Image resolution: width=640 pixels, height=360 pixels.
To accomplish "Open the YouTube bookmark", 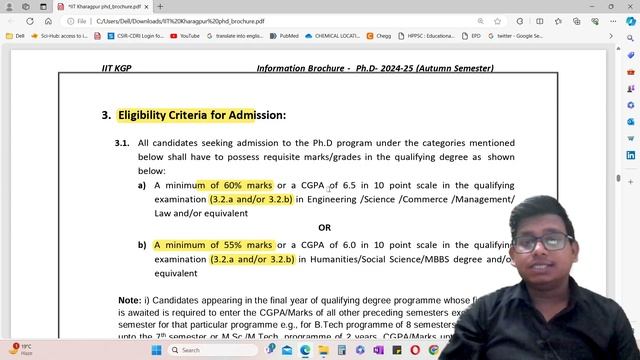I will (185, 36).
